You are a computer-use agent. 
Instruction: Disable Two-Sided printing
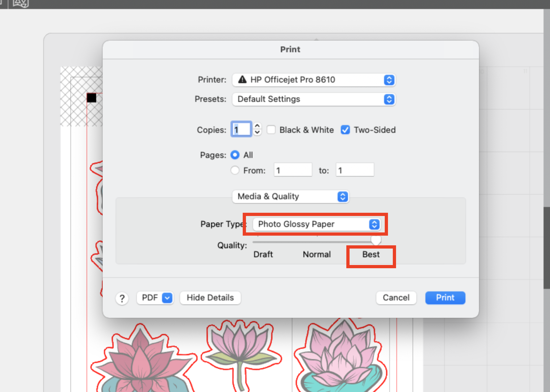(345, 130)
